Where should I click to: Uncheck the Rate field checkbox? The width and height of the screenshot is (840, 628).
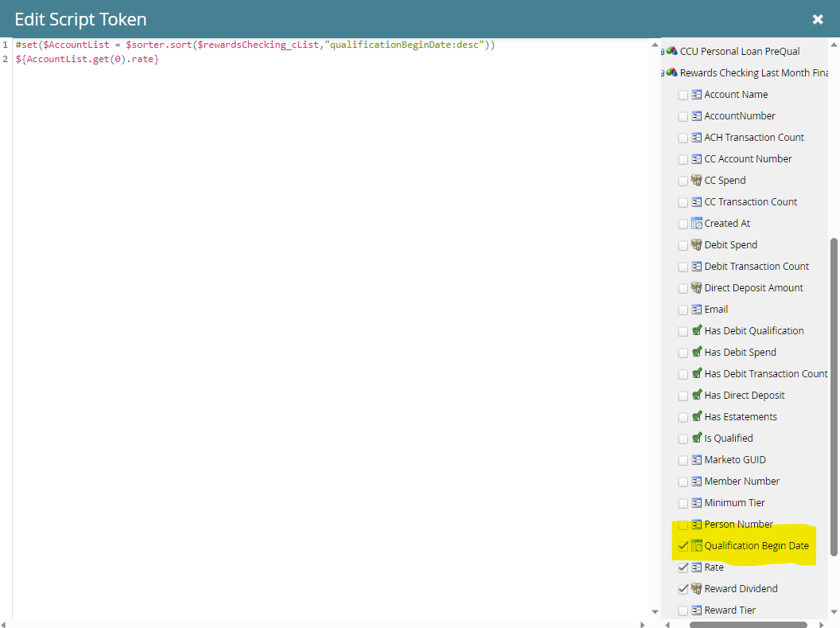pyautogui.click(x=683, y=568)
